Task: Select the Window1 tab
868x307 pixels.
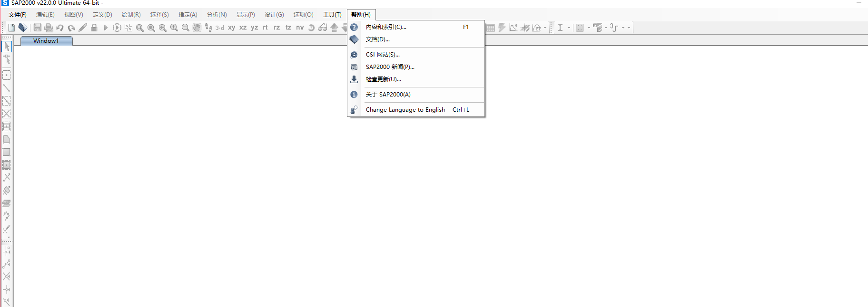Action: coord(46,41)
